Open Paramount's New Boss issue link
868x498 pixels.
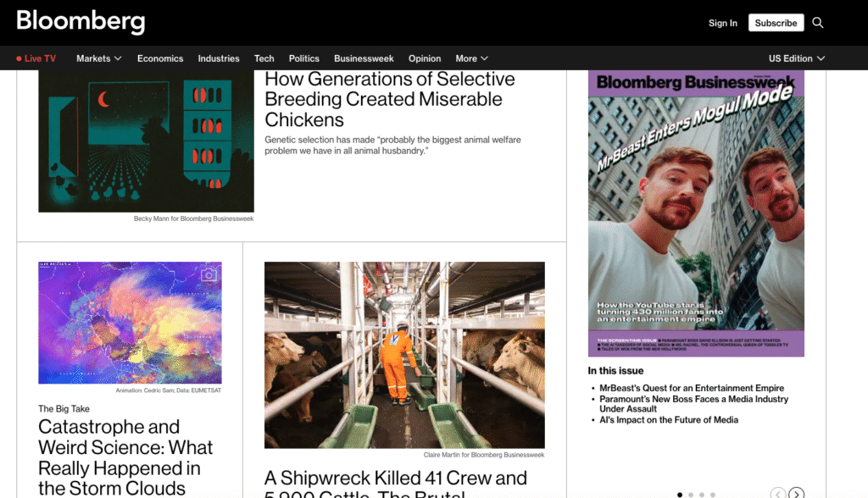[x=693, y=404]
